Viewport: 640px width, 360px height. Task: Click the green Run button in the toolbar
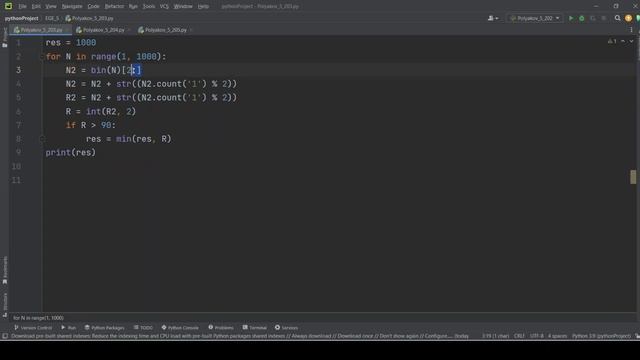571,18
